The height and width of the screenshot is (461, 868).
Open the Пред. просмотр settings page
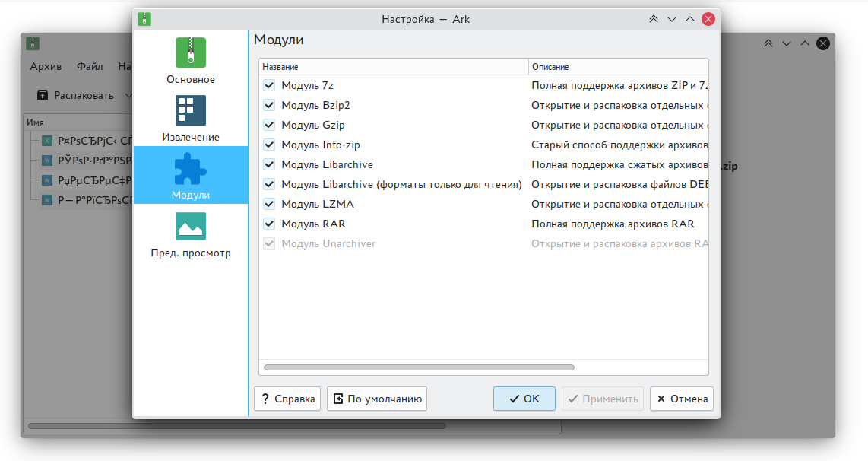point(191,234)
